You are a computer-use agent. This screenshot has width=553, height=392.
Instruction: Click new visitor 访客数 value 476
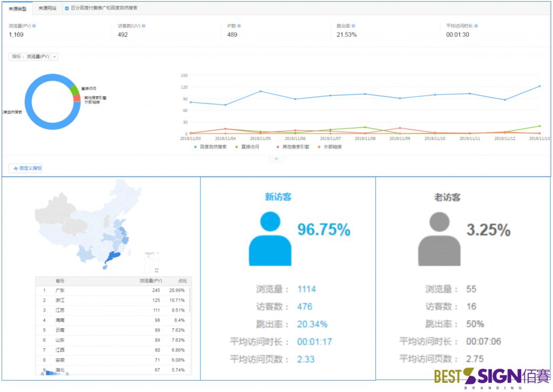(x=305, y=306)
